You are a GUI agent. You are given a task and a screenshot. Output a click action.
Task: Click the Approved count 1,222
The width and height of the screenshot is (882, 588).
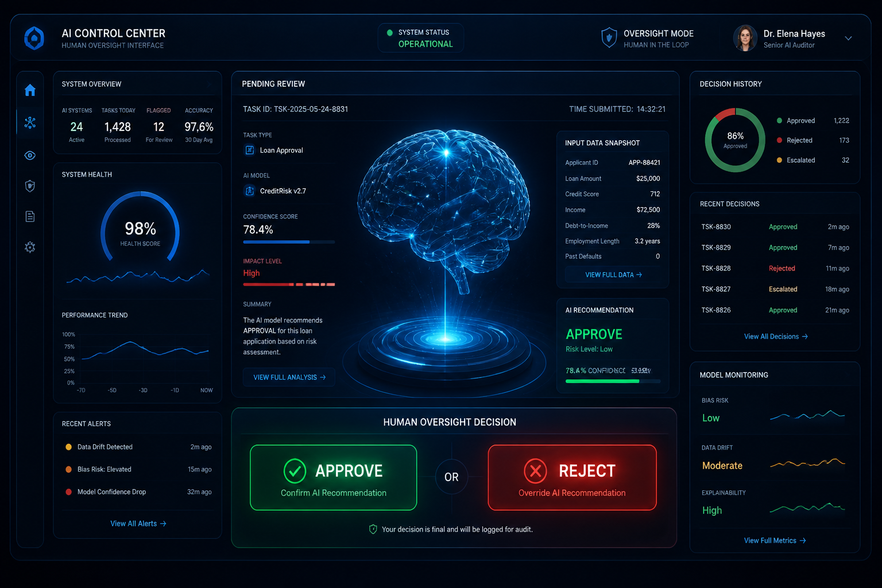841,121
